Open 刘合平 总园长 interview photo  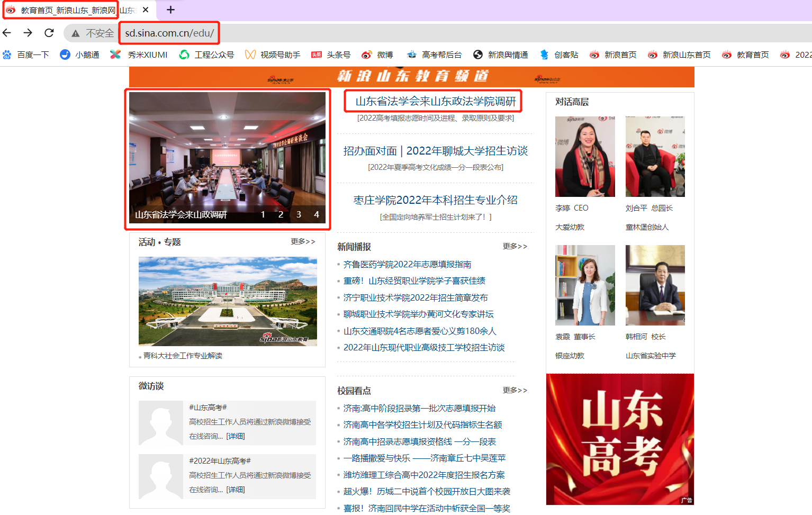tap(655, 157)
